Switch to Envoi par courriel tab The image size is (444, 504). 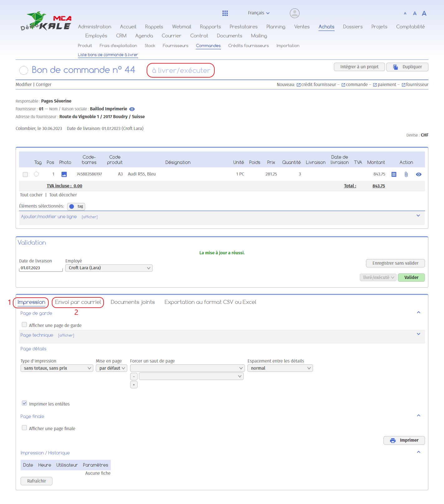click(78, 302)
